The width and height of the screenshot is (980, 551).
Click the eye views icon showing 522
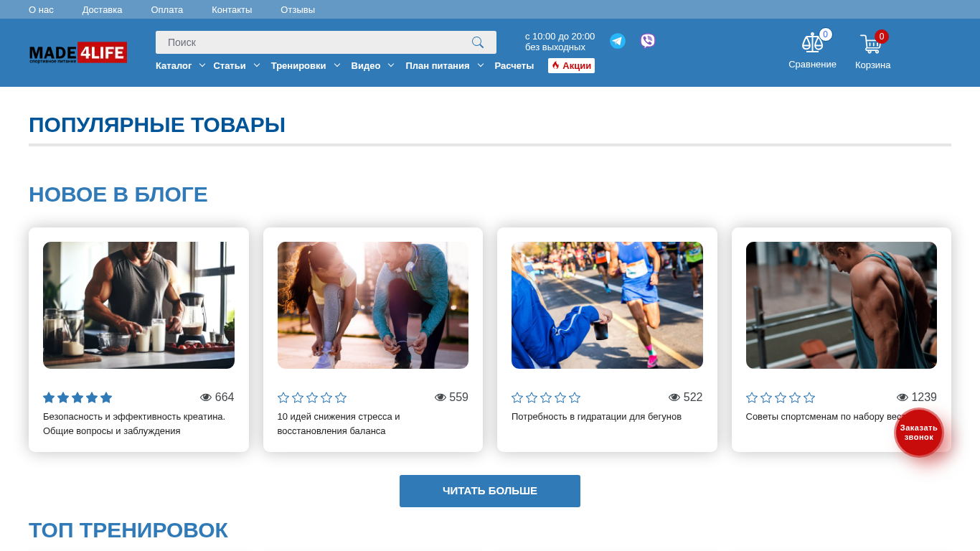[x=674, y=397]
